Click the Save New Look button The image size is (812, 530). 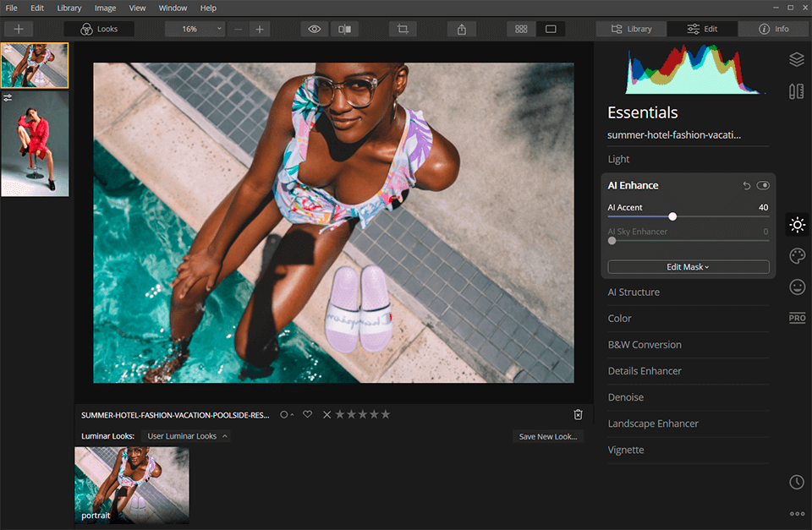[547, 436]
